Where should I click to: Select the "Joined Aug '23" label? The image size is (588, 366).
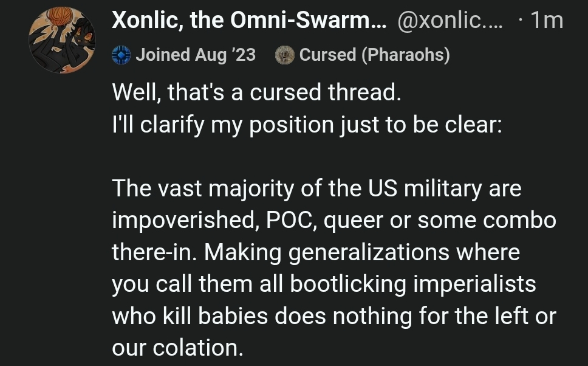click(195, 55)
